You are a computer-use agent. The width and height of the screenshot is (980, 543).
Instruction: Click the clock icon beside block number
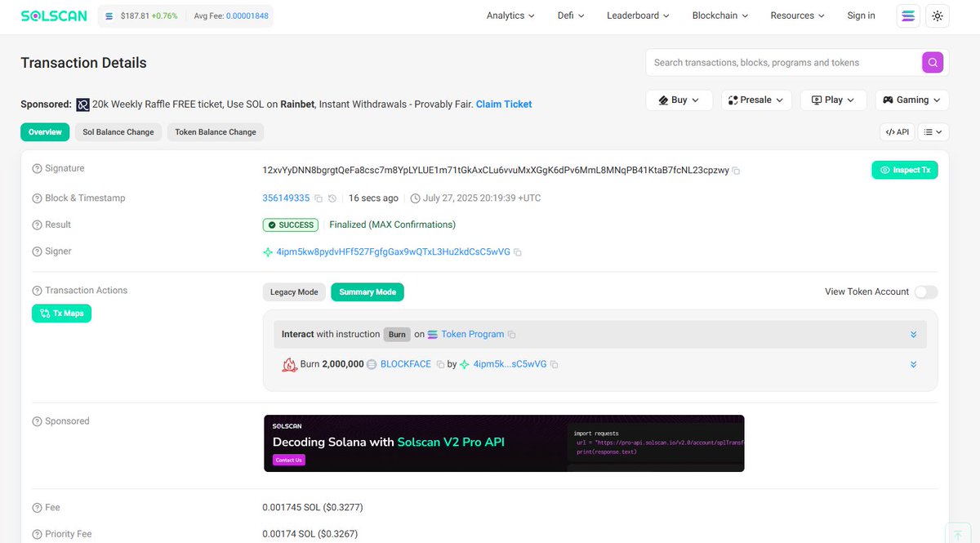(332, 198)
